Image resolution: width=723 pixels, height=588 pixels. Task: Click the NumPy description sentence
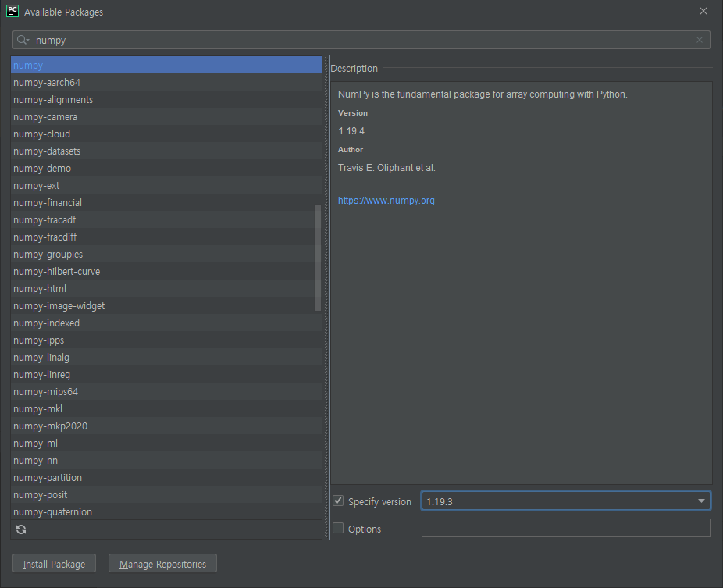[483, 94]
